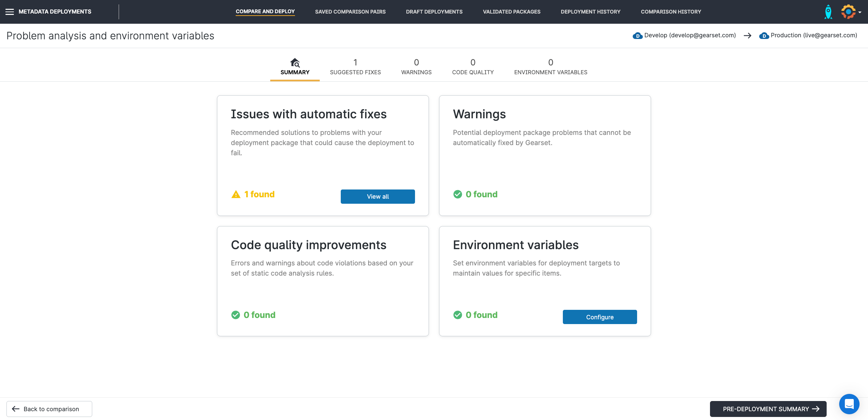Click Configure environment variables button
The width and height of the screenshot is (868, 420).
(600, 317)
